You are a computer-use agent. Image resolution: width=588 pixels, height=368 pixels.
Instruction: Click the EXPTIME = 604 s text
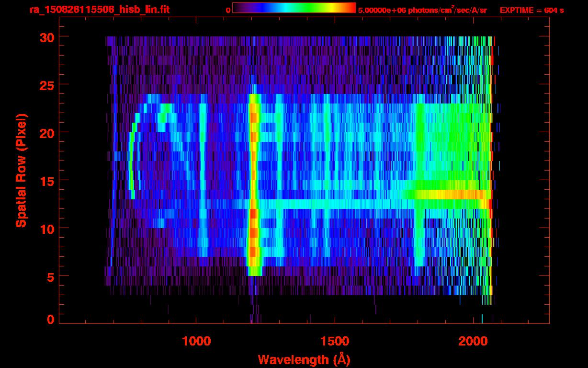click(x=531, y=10)
